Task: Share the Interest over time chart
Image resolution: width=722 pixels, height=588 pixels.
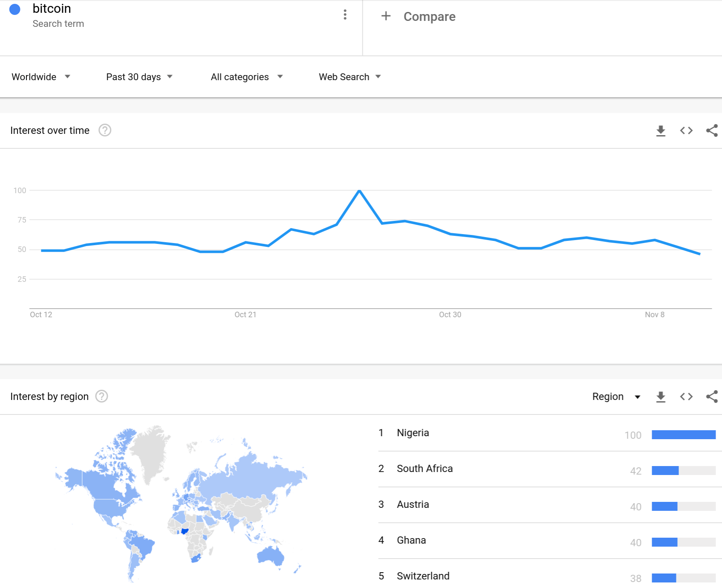Action: pyautogui.click(x=712, y=130)
